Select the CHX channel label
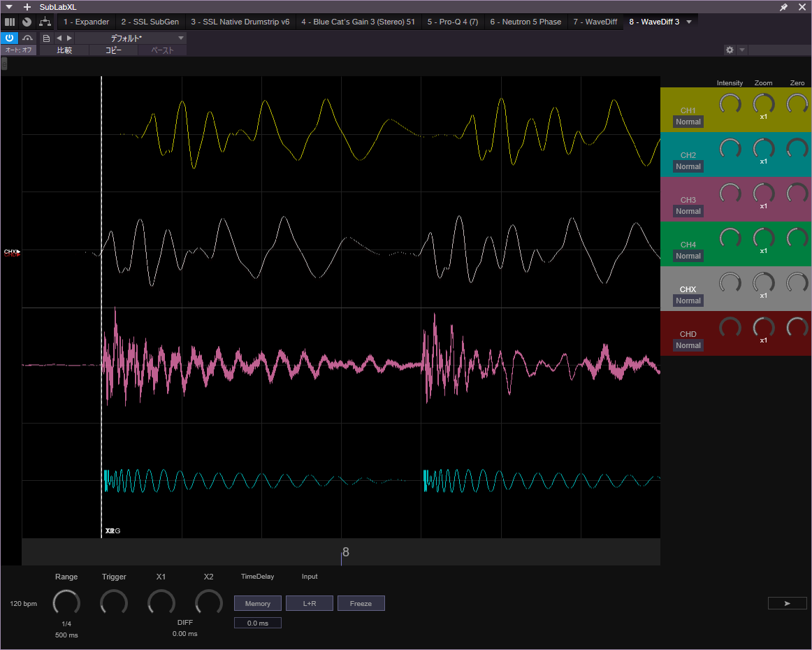Viewport: 812px width, 650px height. [688, 289]
